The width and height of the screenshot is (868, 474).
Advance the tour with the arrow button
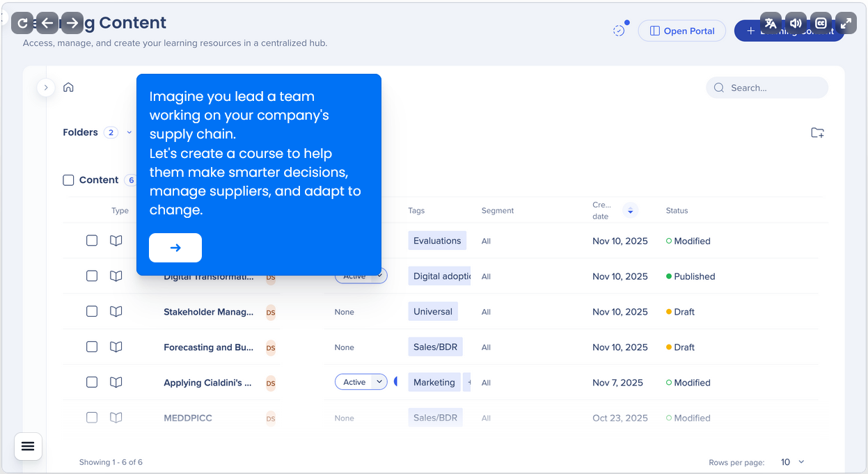(x=175, y=248)
